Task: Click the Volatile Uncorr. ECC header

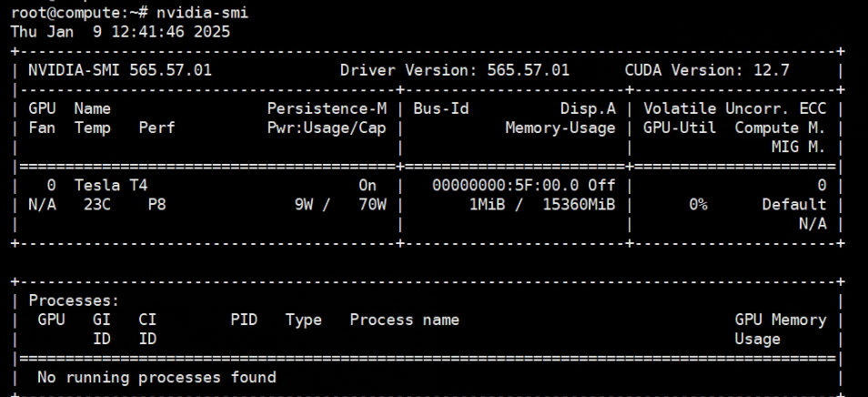Action: pyautogui.click(x=741, y=109)
